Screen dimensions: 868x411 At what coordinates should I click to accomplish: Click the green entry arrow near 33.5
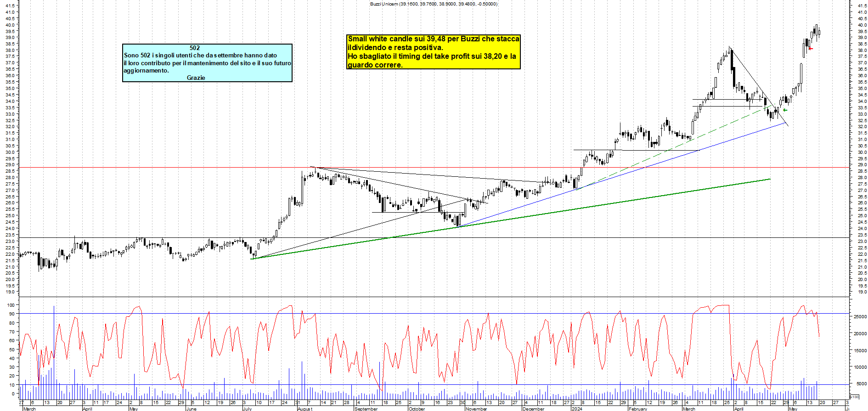785,110
